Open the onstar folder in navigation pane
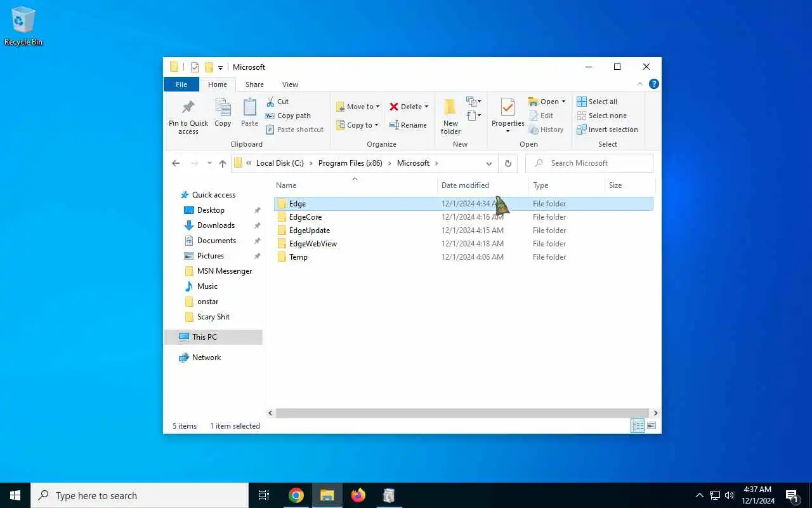Viewport: 812px width, 508px height. (207, 302)
